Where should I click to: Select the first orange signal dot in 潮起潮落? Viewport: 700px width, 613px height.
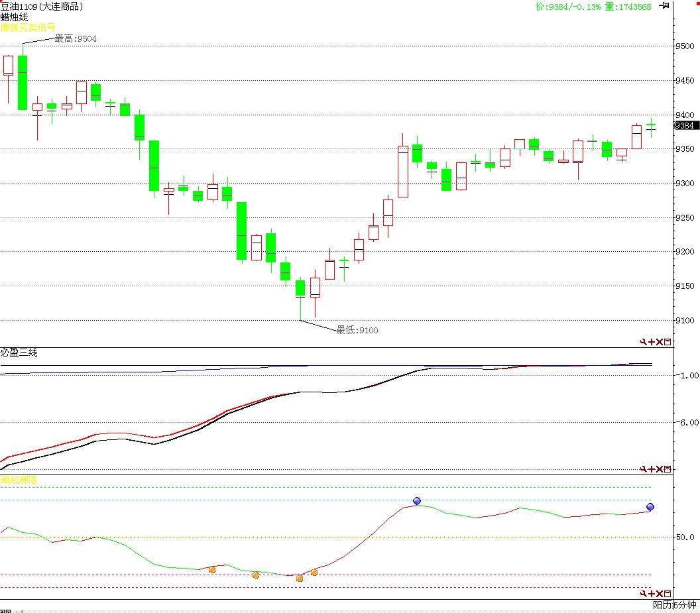212,570
